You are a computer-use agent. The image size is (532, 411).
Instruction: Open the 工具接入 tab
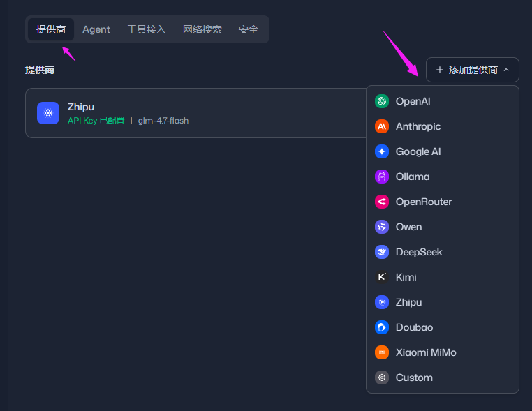pyautogui.click(x=147, y=29)
